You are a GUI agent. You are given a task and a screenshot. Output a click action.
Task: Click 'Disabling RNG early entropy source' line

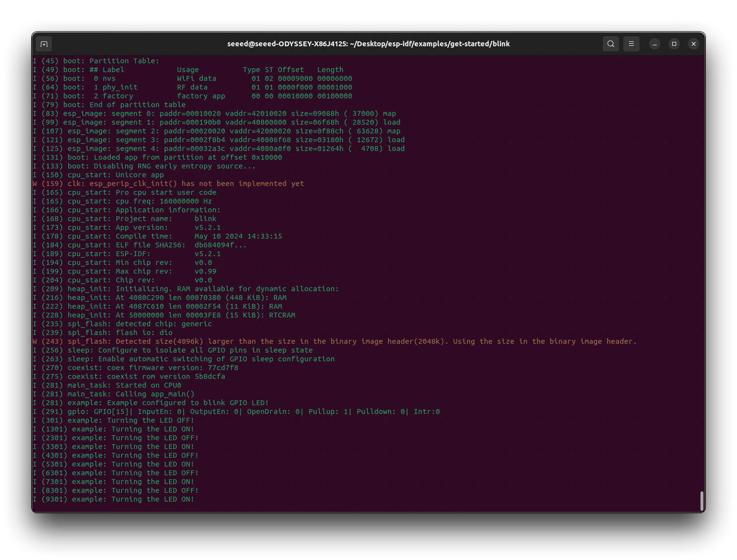point(144,166)
